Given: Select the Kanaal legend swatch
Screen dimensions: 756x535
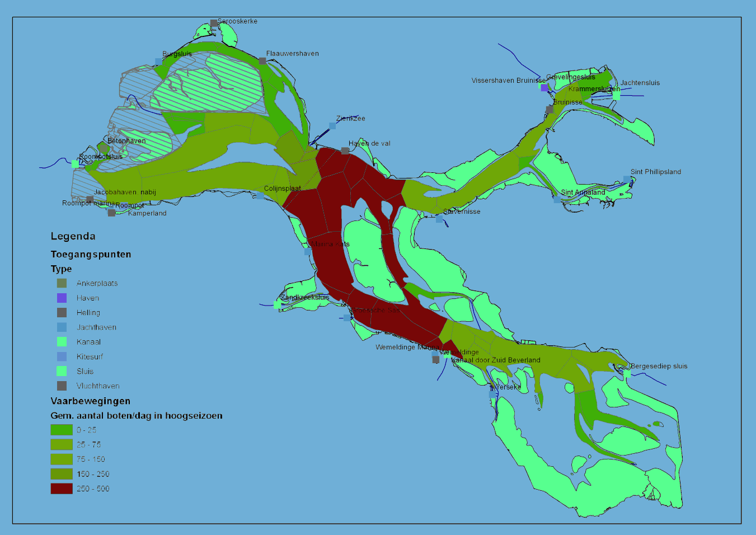Looking at the screenshot, I should pos(62,341).
